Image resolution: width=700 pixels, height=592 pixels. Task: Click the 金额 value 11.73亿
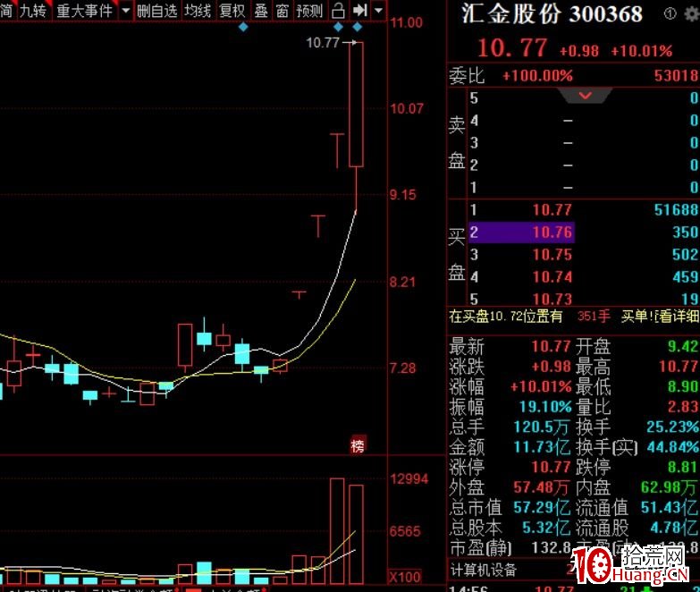[542, 447]
